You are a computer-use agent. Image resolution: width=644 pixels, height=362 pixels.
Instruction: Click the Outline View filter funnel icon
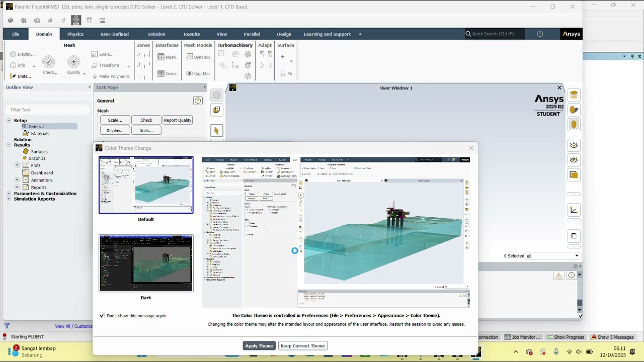7,326
